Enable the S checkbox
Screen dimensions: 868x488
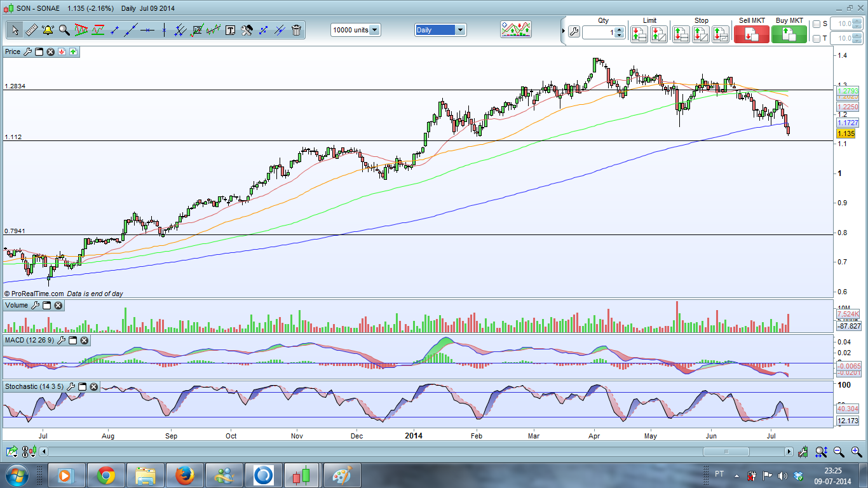pos(817,24)
